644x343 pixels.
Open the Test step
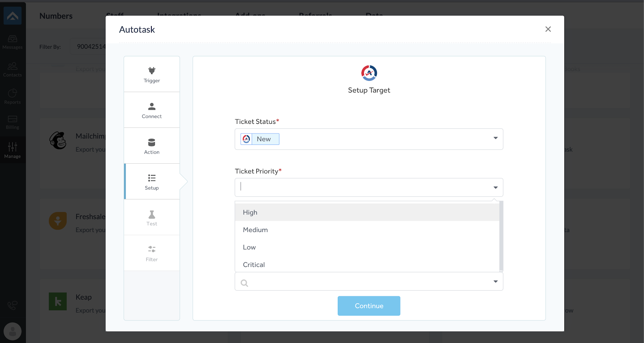(152, 218)
